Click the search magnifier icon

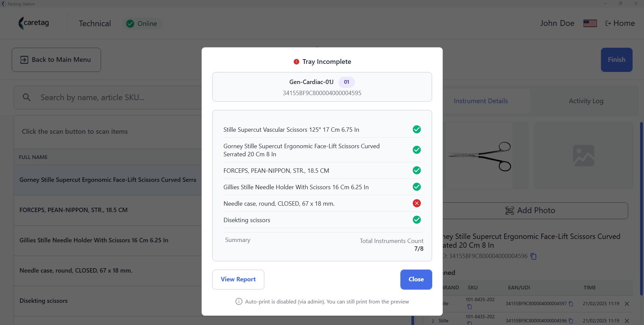click(x=27, y=97)
